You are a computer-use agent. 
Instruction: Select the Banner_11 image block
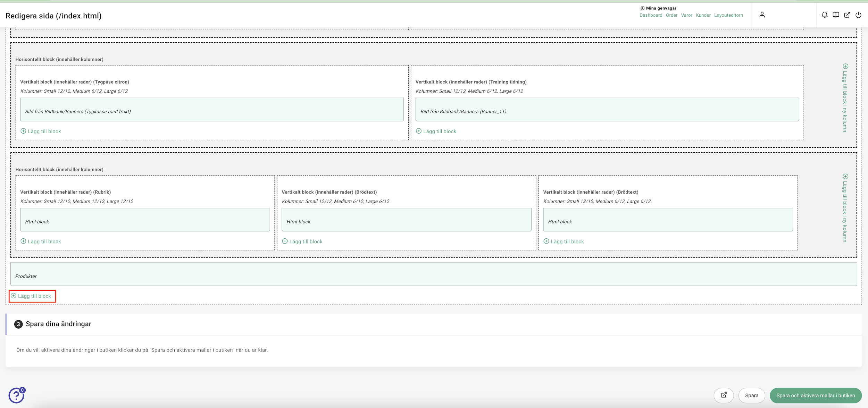pyautogui.click(x=607, y=110)
